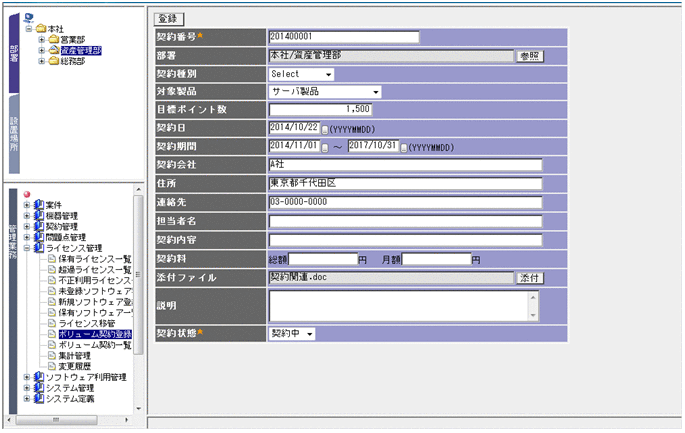Select 新規ソフトウェア登録 tree item

pos(95,301)
